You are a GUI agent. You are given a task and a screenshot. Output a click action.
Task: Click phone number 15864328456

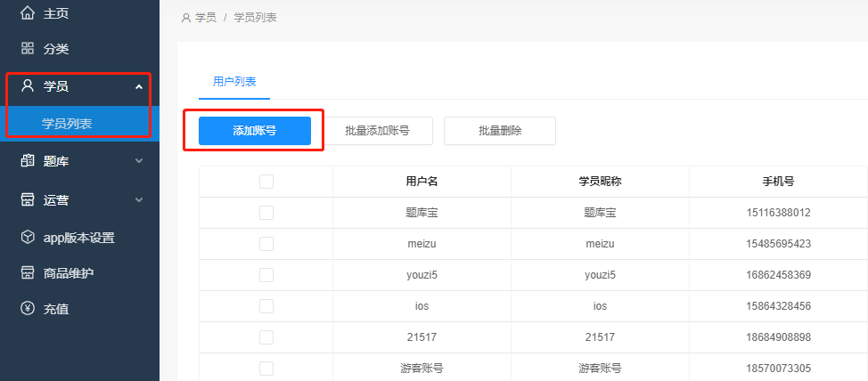(x=778, y=306)
